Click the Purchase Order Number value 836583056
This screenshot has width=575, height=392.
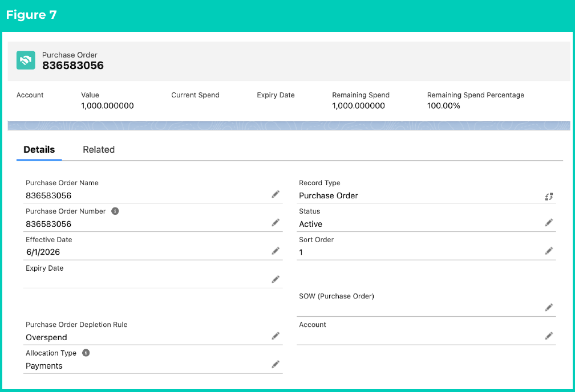[48, 224]
